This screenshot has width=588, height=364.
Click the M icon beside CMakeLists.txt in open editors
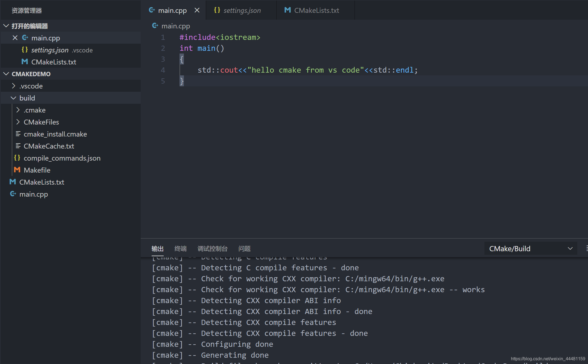click(x=25, y=62)
